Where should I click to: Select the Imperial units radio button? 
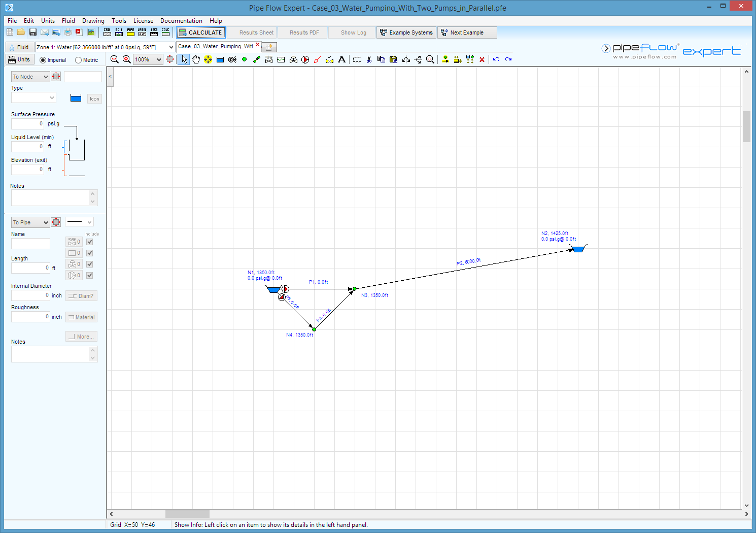click(43, 60)
